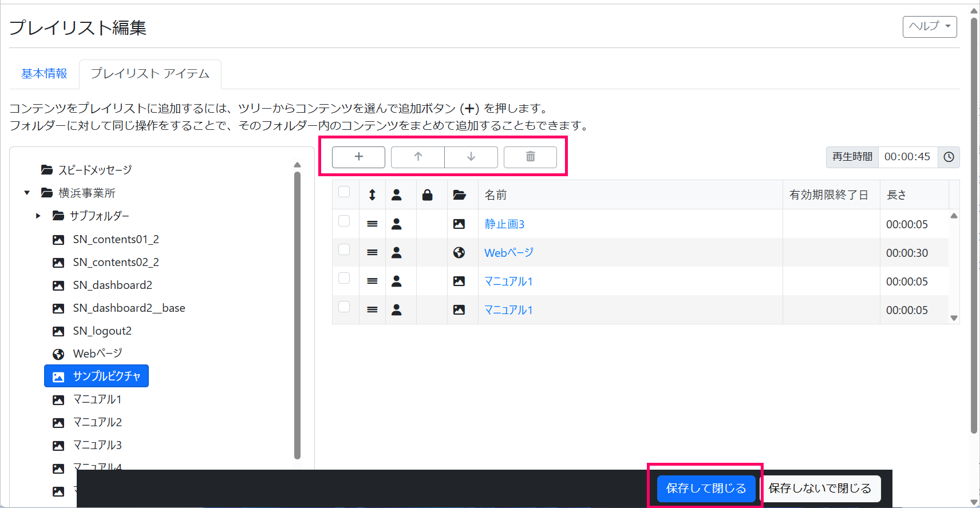The height and width of the screenshot is (508, 980).
Task: Click 保存して閉じる button
Action: [706, 488]
